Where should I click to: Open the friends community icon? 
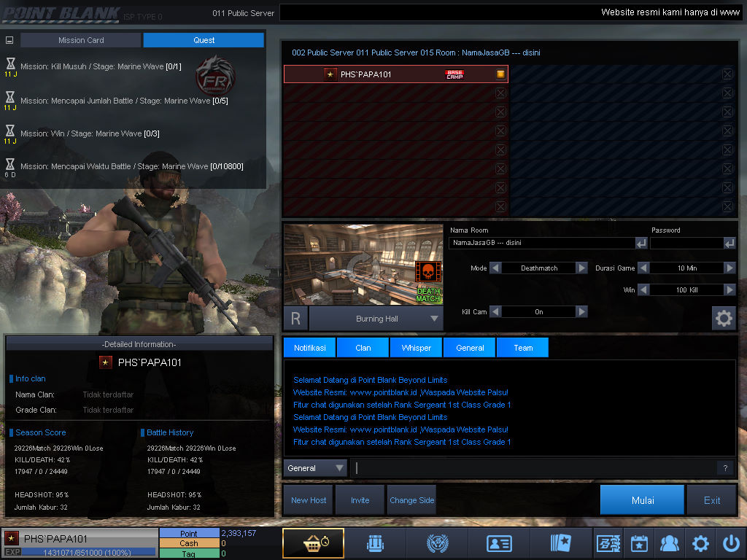pyautogui.click(x=670, y=543)
